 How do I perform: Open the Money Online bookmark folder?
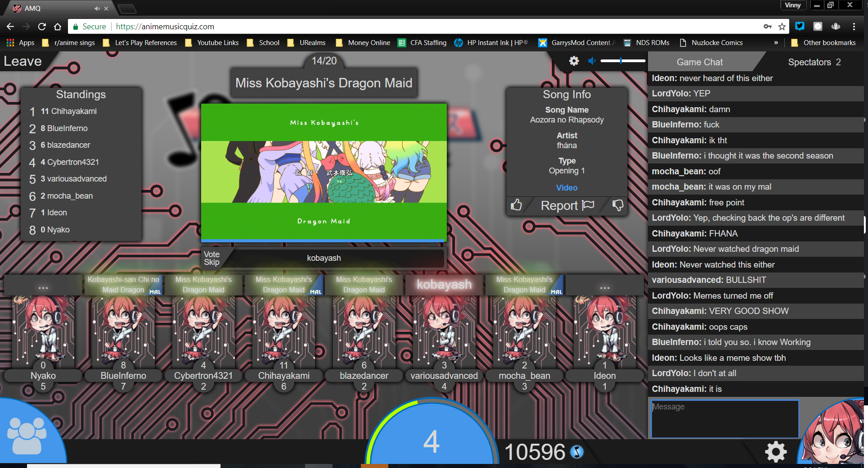click(363, 43)
